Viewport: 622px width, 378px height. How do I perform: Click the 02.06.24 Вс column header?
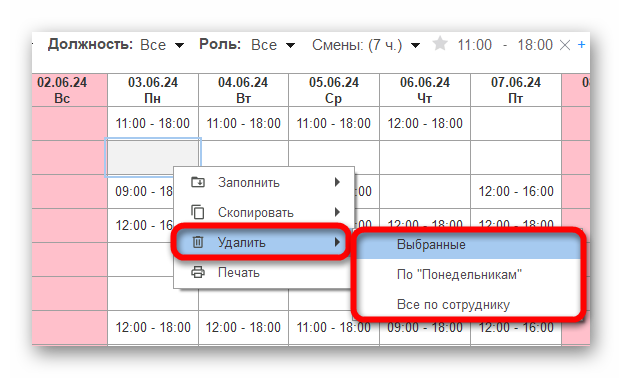coord(69,90)
